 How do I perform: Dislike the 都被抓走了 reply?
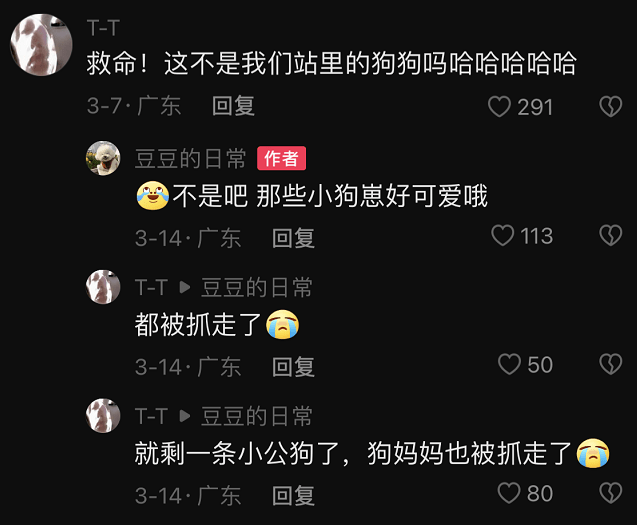tap(611, 364)
